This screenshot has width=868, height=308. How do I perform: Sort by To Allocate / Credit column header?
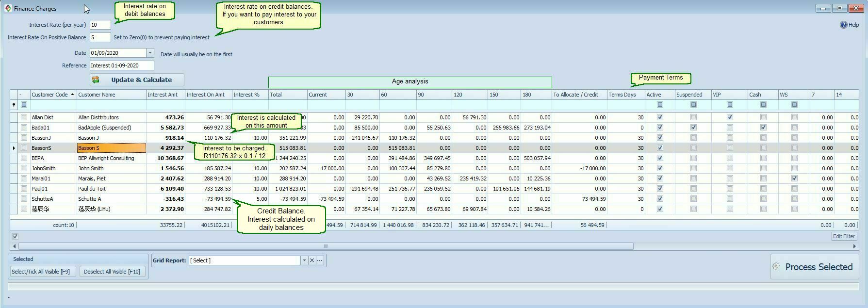click(x=579, y=95)
